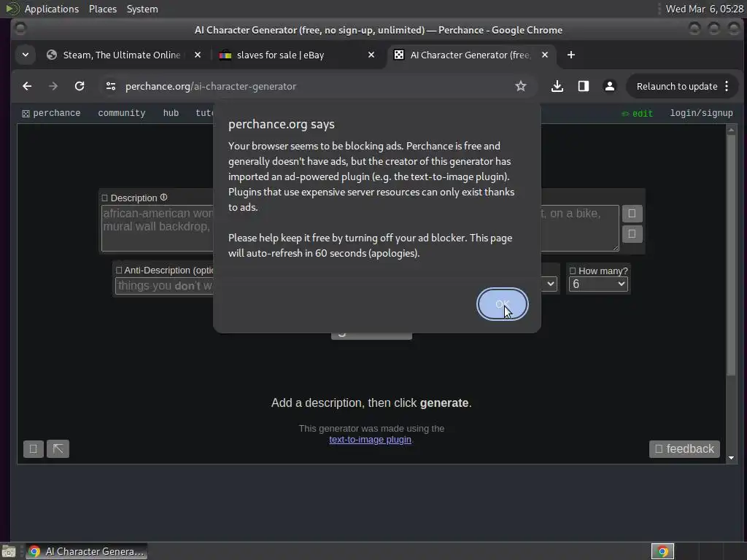Open the Chrome profile menu
747x560 pixels.
pos(609,86)
